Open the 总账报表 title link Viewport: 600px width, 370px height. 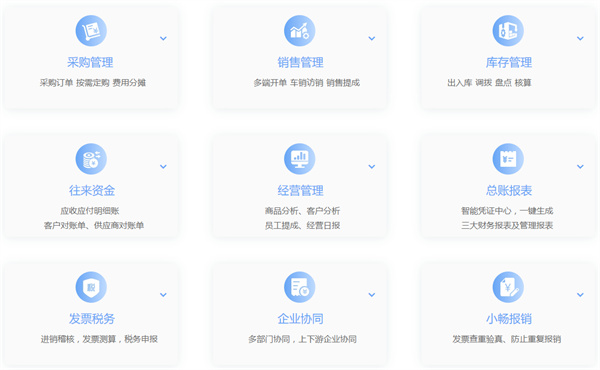point(509,190)
